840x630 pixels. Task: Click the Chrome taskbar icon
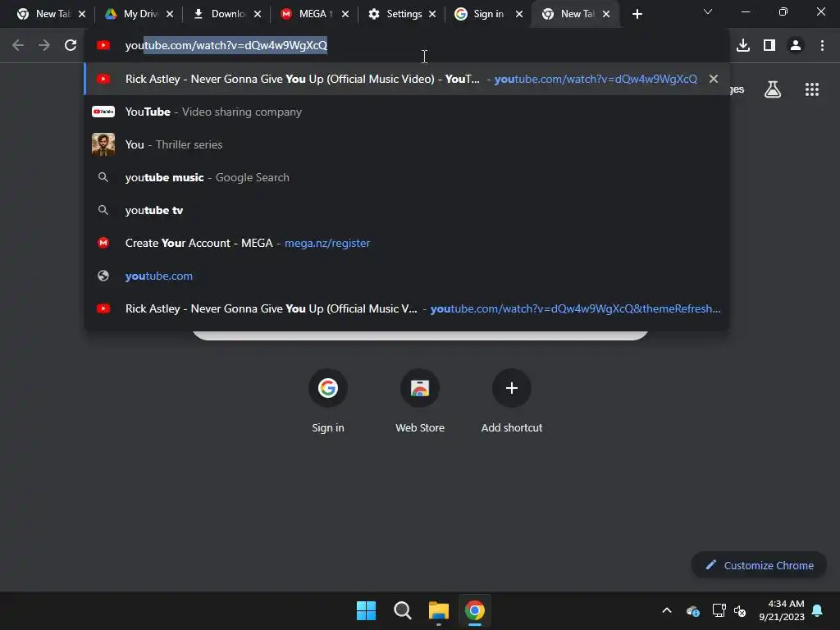(475, 610)
